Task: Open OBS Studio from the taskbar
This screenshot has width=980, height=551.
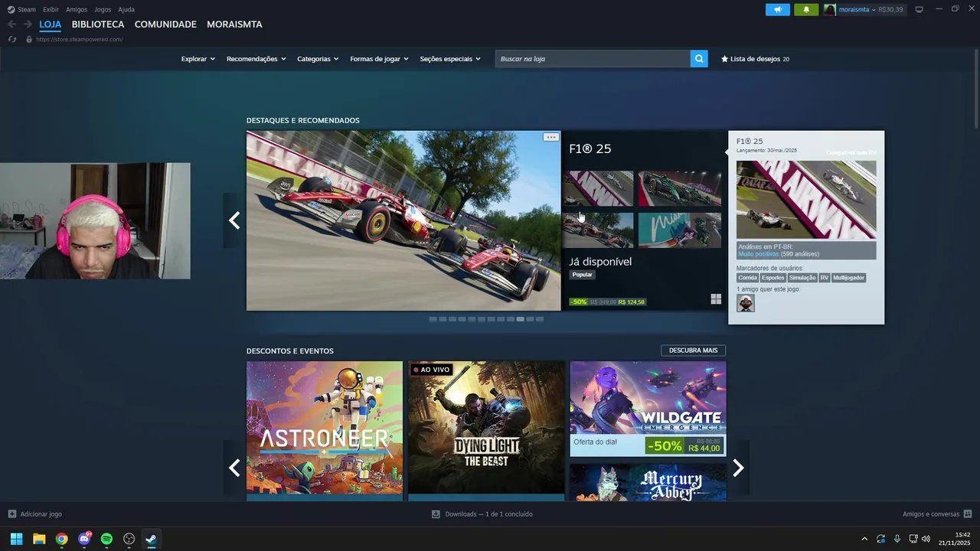Action: (129, 539)
